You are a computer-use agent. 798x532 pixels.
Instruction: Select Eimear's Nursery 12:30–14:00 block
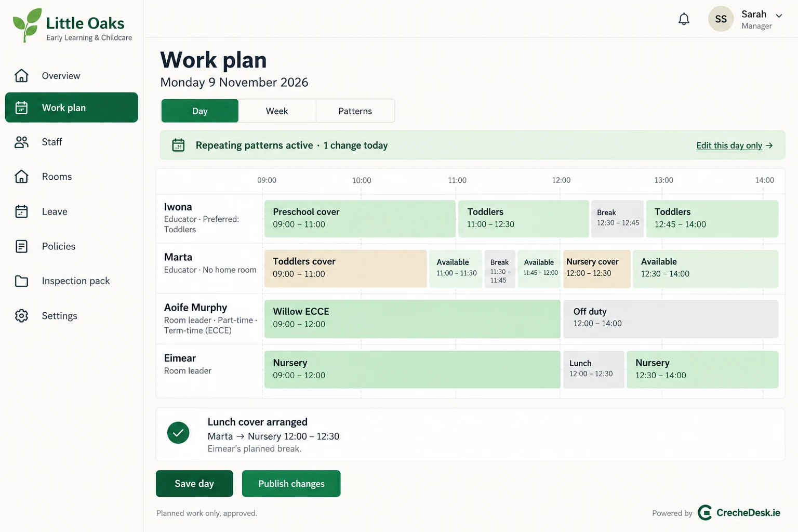(x=703, y=369)
